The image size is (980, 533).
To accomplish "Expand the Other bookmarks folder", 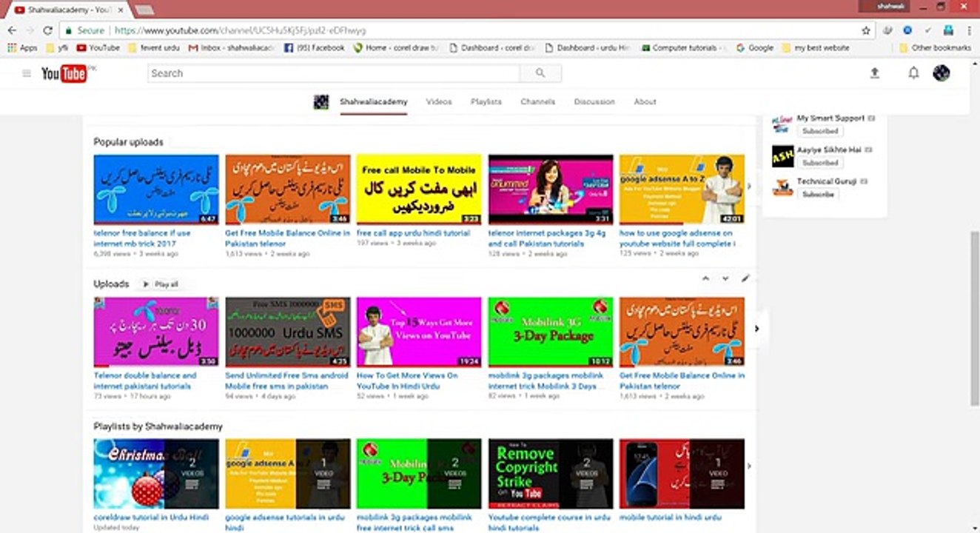I will [x=934, y=47].
